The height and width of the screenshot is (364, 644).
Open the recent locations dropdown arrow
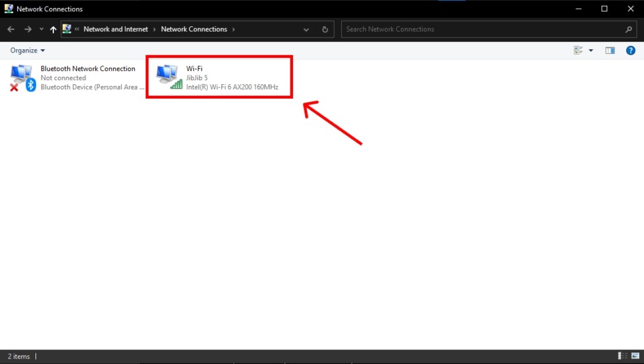coord(41,29)
